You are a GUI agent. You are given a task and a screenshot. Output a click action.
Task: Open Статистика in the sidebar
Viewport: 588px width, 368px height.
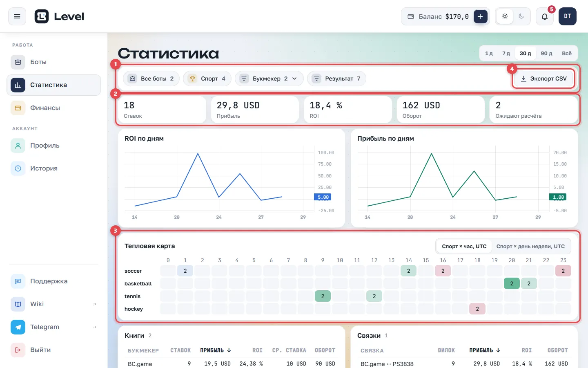click(53, 85)
